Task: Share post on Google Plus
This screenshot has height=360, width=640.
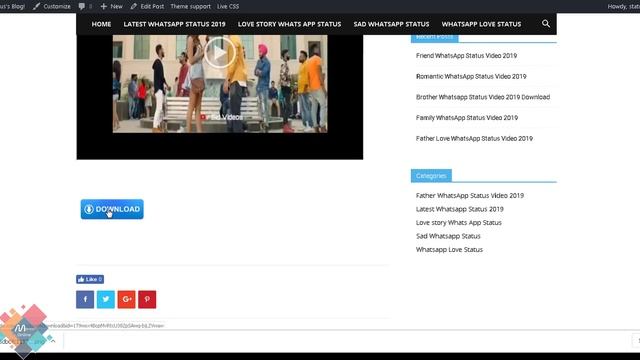Action: (x=127, y=299)
